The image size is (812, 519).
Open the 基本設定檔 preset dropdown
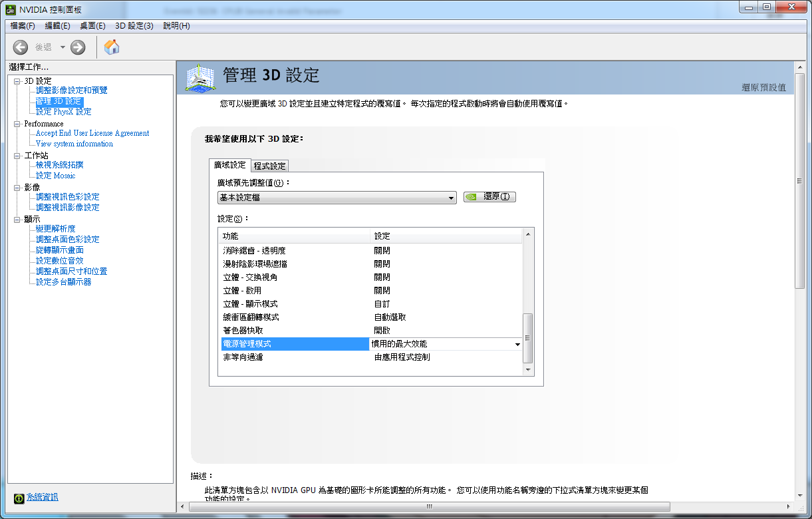[x=337, y=197]
